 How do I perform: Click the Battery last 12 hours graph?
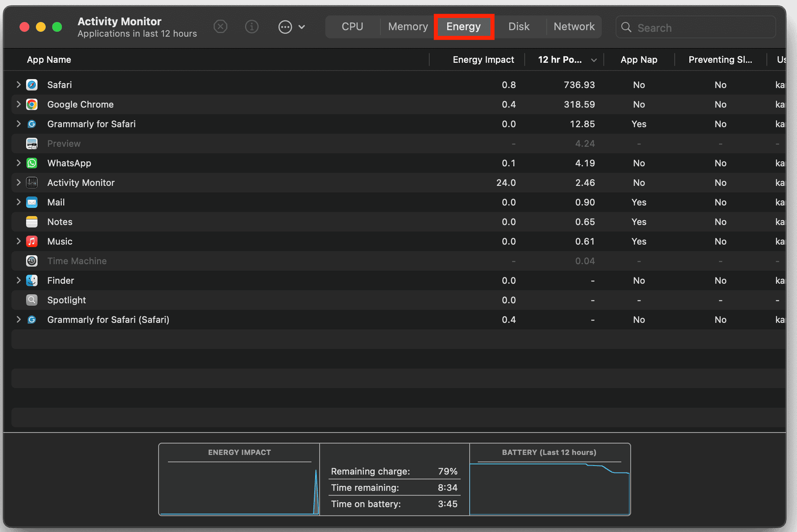(550, 480)
